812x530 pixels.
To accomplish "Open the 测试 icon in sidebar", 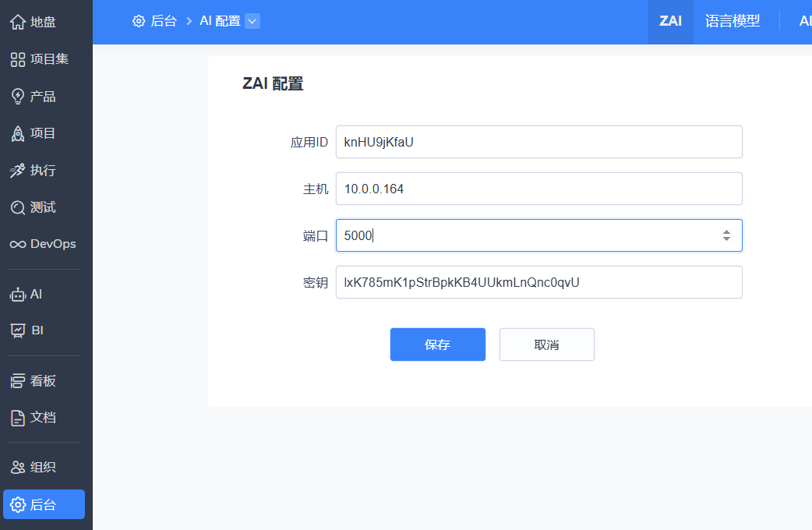I will pos(18,208).
